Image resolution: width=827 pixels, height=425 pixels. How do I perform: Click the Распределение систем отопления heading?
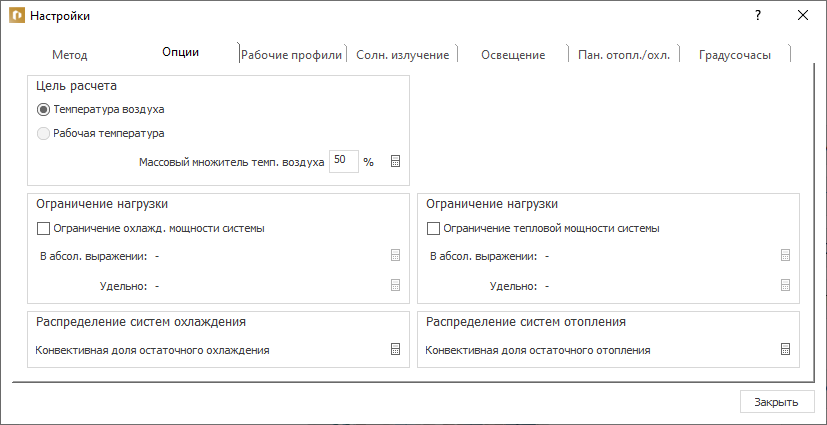pos(526,322)
